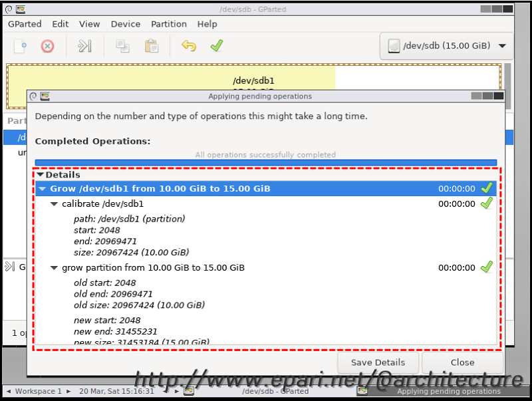This screenshot has width=532, height=401.
Task: Click the disk icon in the device selector
Action: [394, 46]
